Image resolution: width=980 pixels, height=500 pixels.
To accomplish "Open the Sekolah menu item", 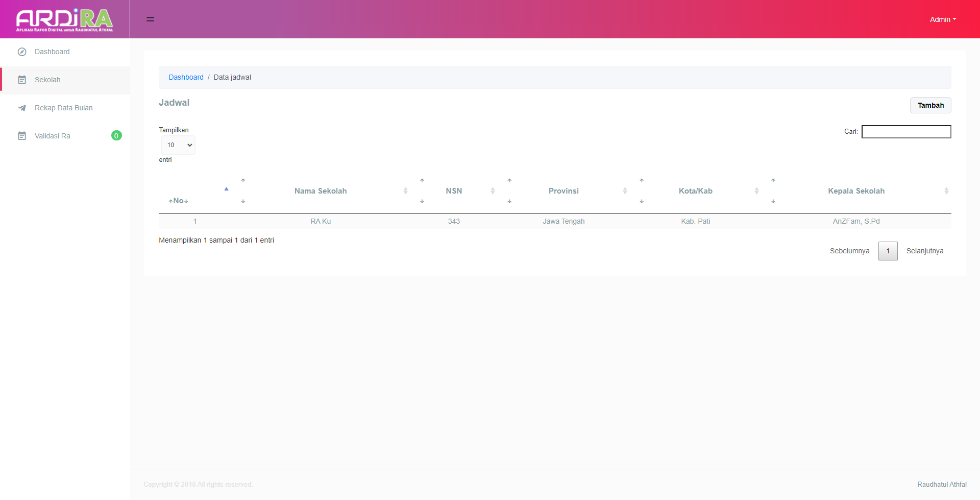I will [47, 80].
